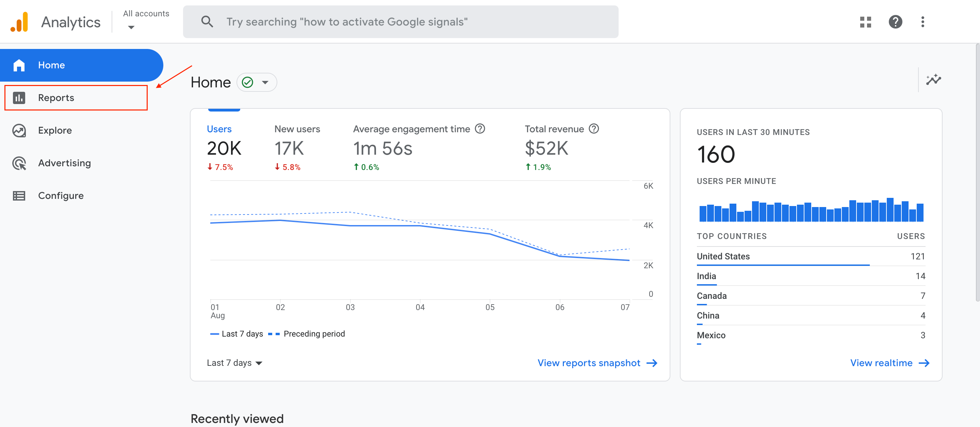
Task: Click the Preceding period legend entry
Action: tap(306, 334)
